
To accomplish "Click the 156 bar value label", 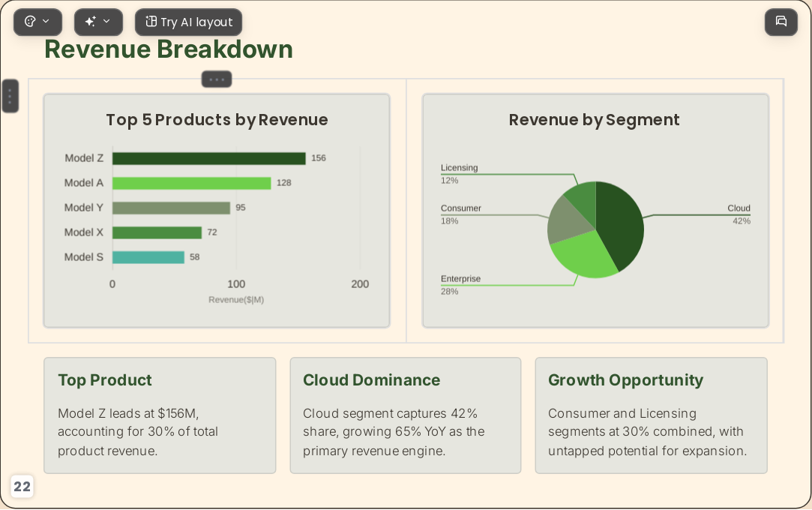I will coord(319,158).
